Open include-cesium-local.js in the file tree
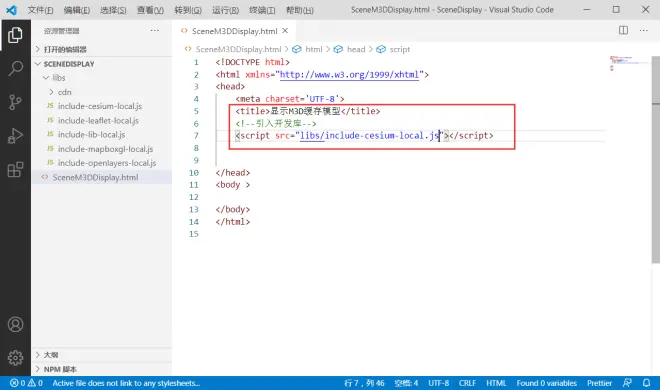Image resolution: width=660 pixels, height=390 pixels. tap(100, 106)
